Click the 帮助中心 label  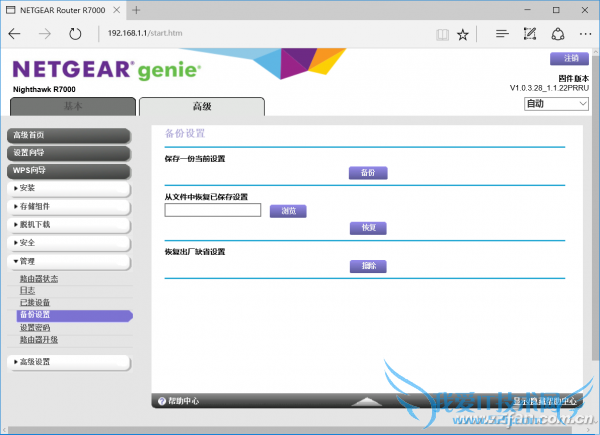tap(184, 401)
